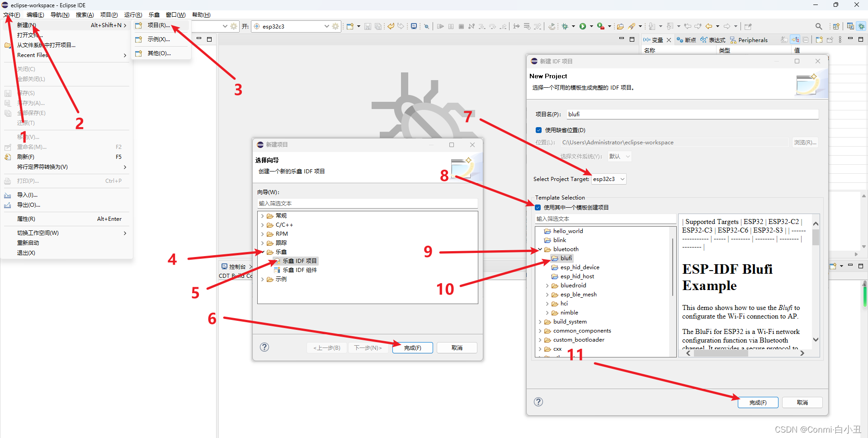Click the Suspend (pause) icon in toolbar
The height and width of the screenshot is (438, 868).
point(451,26)
